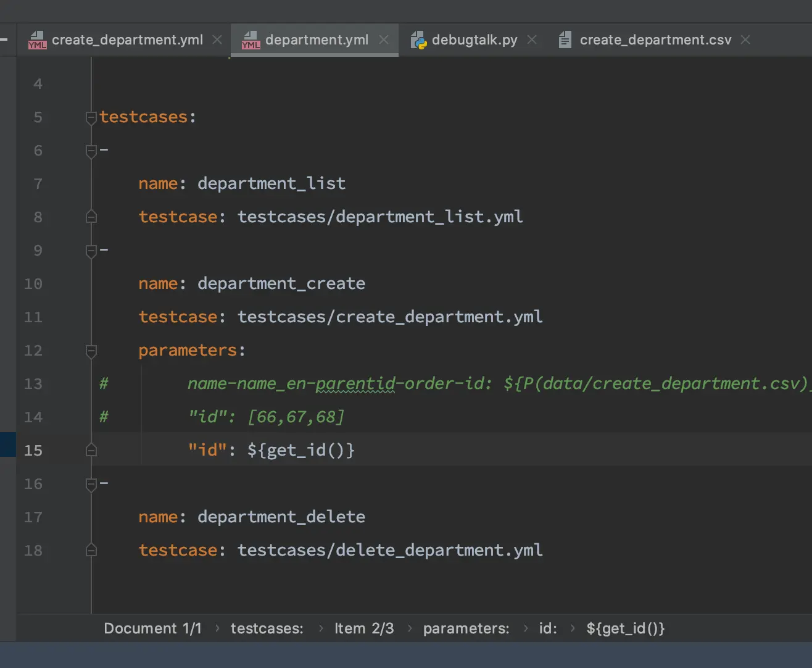Screen dimensions: 812x668
Task: Click the YML file icon on create_department.yml tab
Action: 37,40
